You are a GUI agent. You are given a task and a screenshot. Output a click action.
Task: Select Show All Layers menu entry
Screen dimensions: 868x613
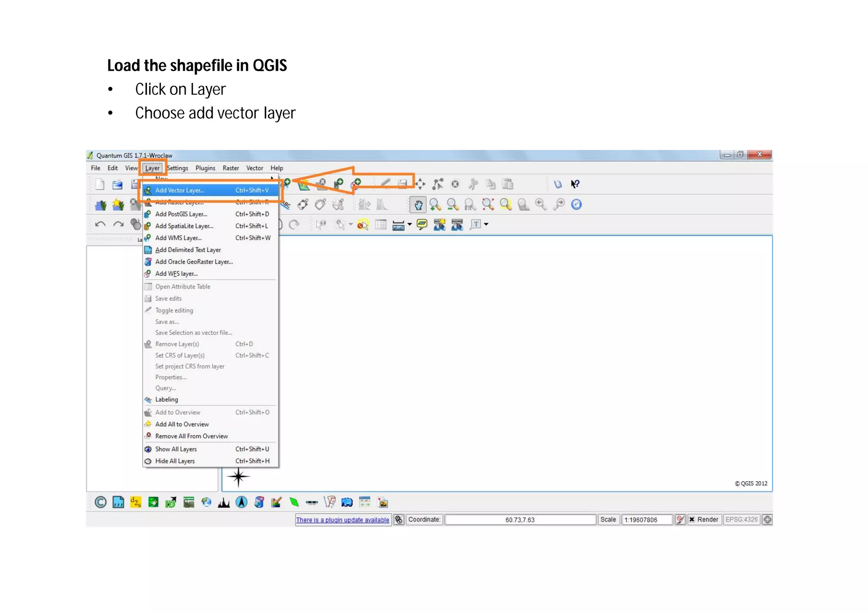211,449
